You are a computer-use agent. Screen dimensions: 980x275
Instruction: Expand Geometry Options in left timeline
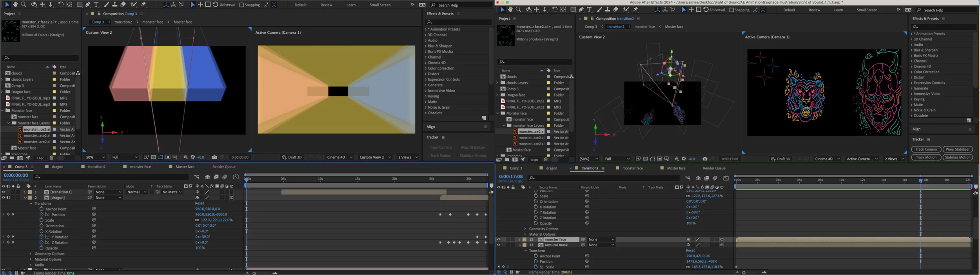tap(31, 254)
